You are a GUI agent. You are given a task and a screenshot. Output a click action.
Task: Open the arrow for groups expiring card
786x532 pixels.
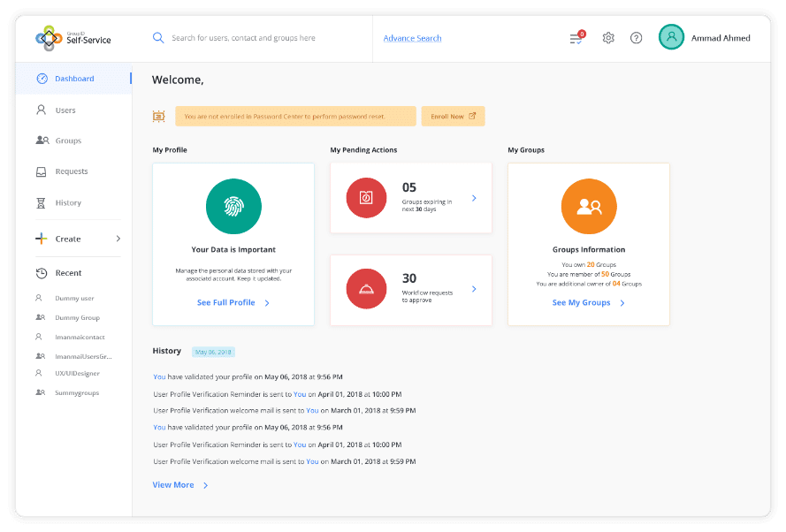(x=474, y=198)
